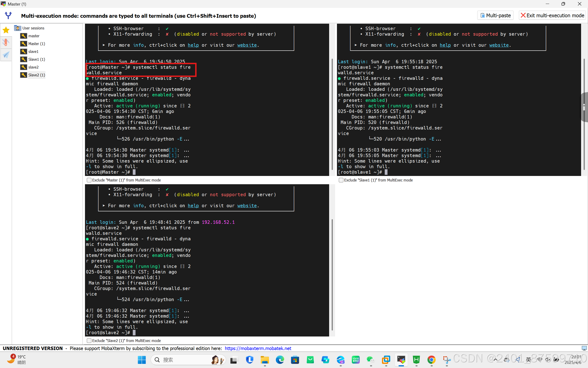
Task: Click the Master terminal scrollbar
Action: (332, 114)
